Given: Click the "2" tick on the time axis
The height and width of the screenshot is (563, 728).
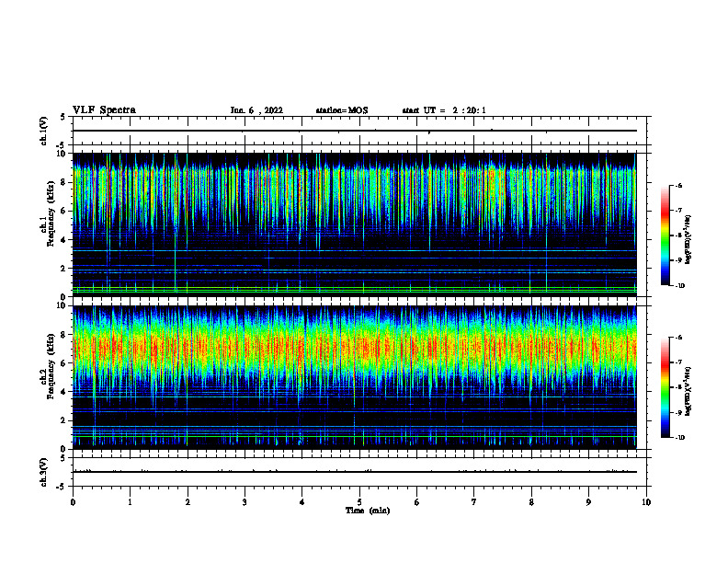Looking at the screenshot, I should pyautogui.click(x=188, y=502).
